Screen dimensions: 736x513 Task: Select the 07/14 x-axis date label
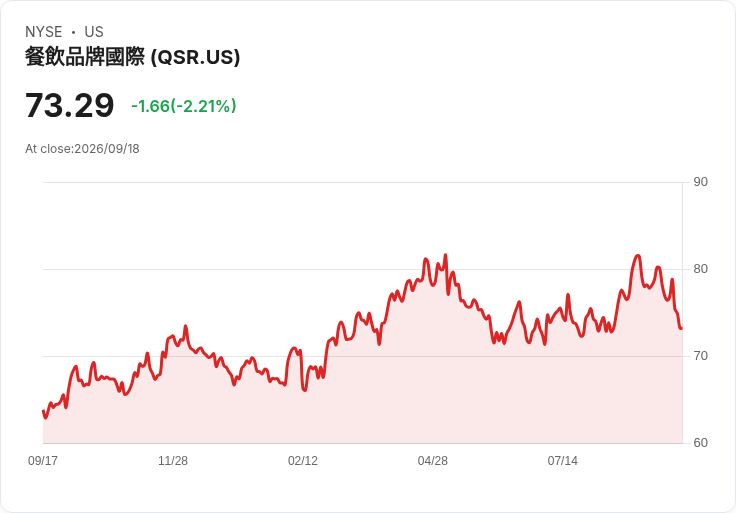tap(562, 461)
